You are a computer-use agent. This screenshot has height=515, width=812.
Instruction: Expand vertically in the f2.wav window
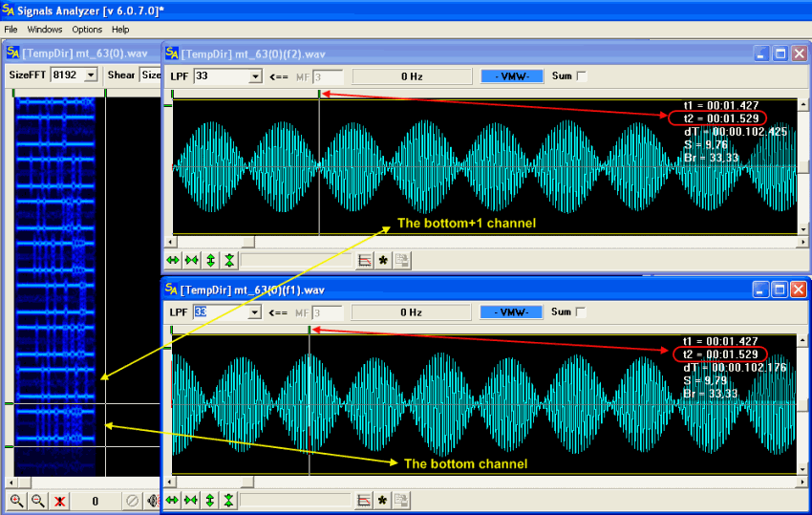[x=210, y=260]
